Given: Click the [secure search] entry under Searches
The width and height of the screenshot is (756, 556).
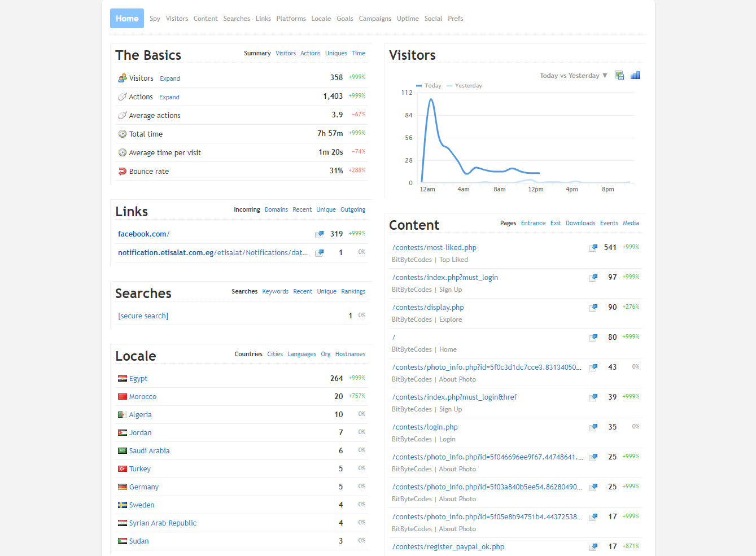Looking at the screenshot, I should (143, 316).
